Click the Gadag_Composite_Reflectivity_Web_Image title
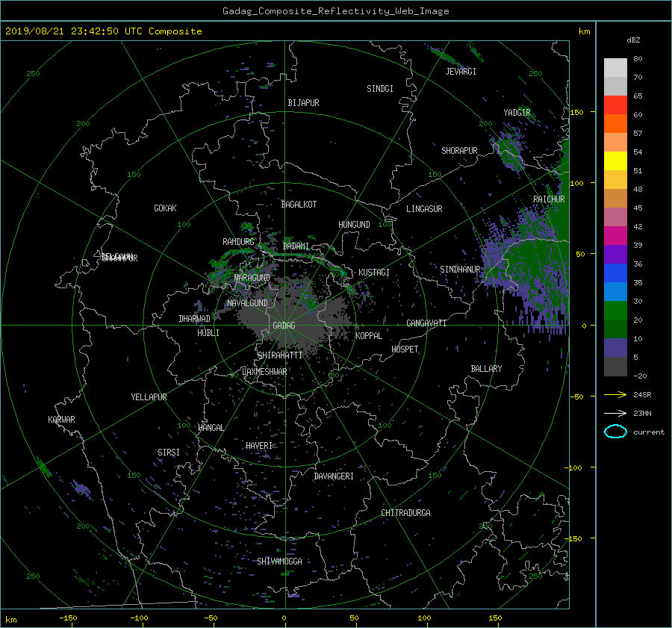672x628 pixels. 335,11
